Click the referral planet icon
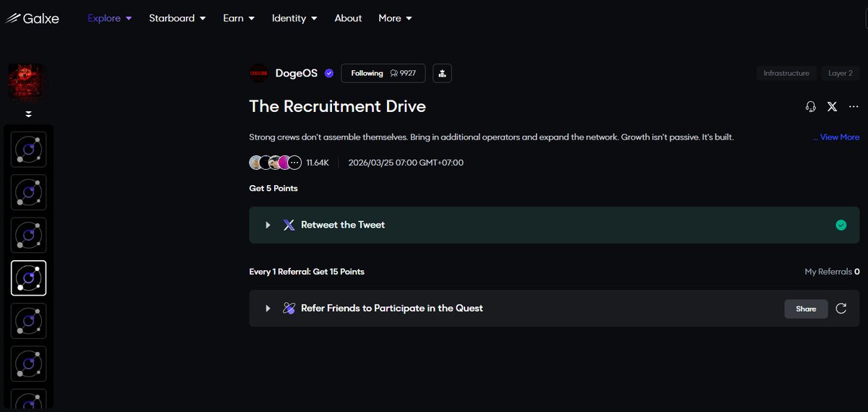Viewport: 868px width, 412px height. 289,308
